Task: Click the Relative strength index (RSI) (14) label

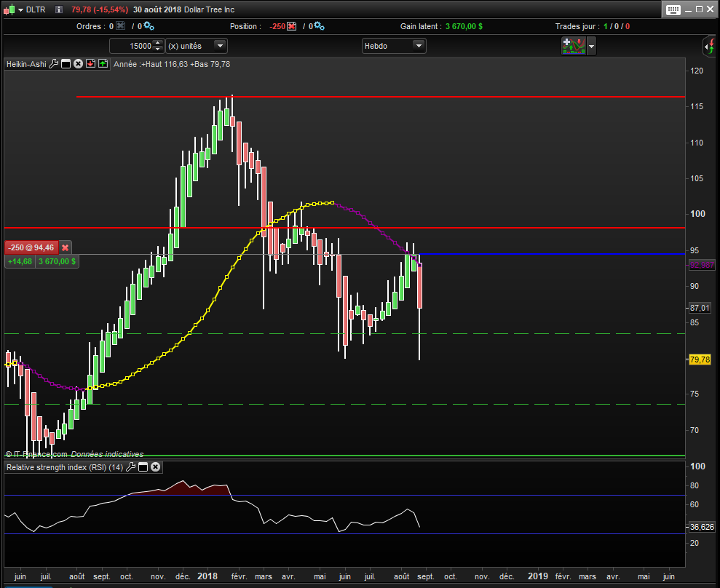Action: 65,467
